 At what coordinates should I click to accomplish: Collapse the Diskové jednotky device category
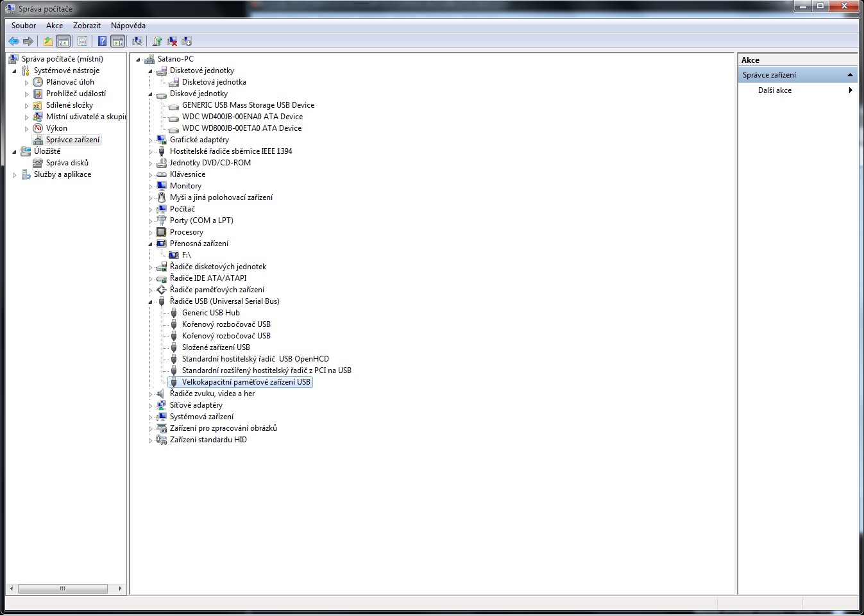[151, 94]
